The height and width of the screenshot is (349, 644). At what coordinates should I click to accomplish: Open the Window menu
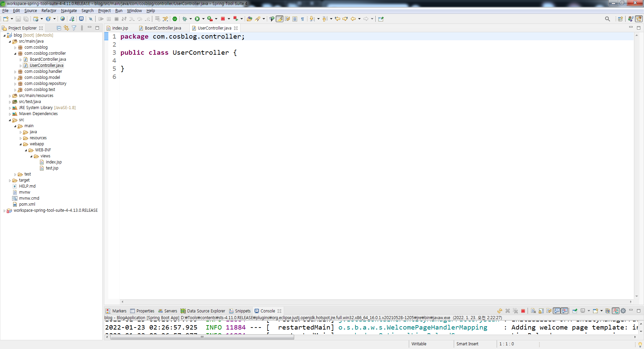(134, 11)
